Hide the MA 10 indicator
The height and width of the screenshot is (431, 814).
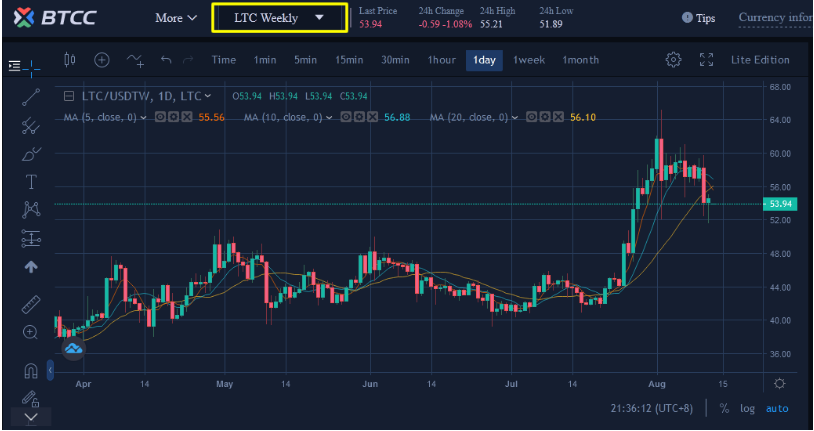(x=346, y=117)
